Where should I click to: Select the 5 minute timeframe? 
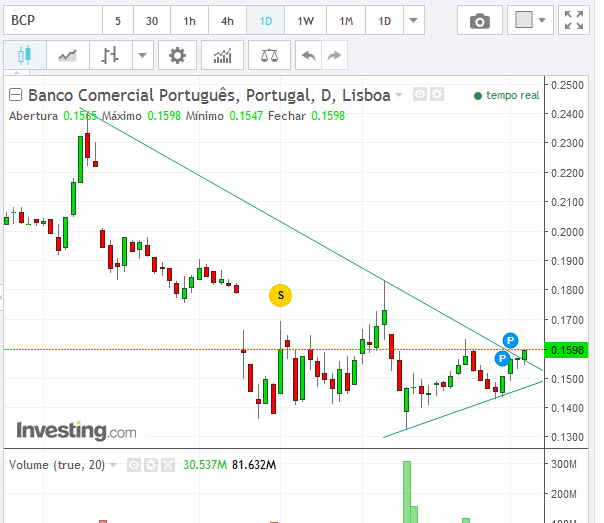click(118, 20)
